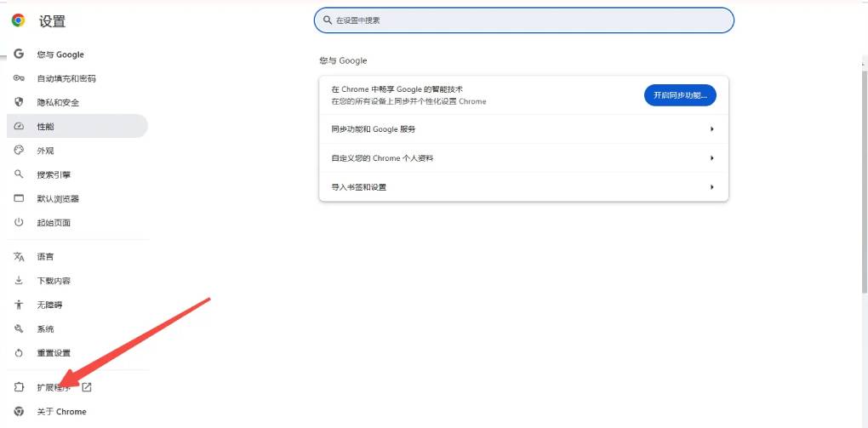Click the magnifier icon for 搜索引擎
Viewport: 868px width, 428px height.
click(x=19, y=174)
